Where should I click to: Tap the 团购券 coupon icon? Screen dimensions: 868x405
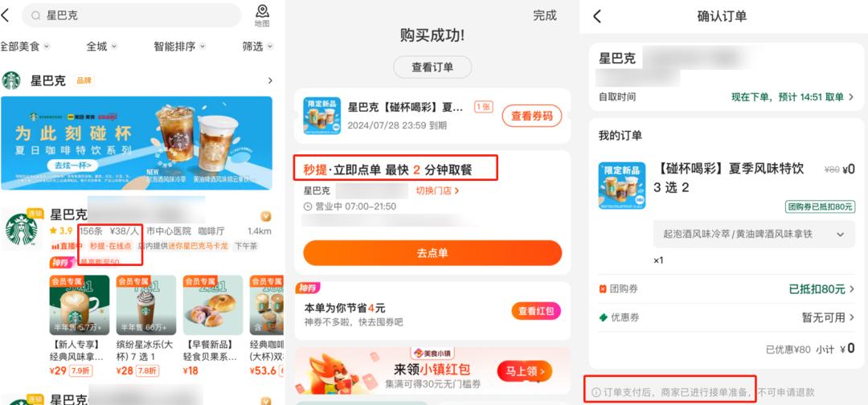pos(603,288)
